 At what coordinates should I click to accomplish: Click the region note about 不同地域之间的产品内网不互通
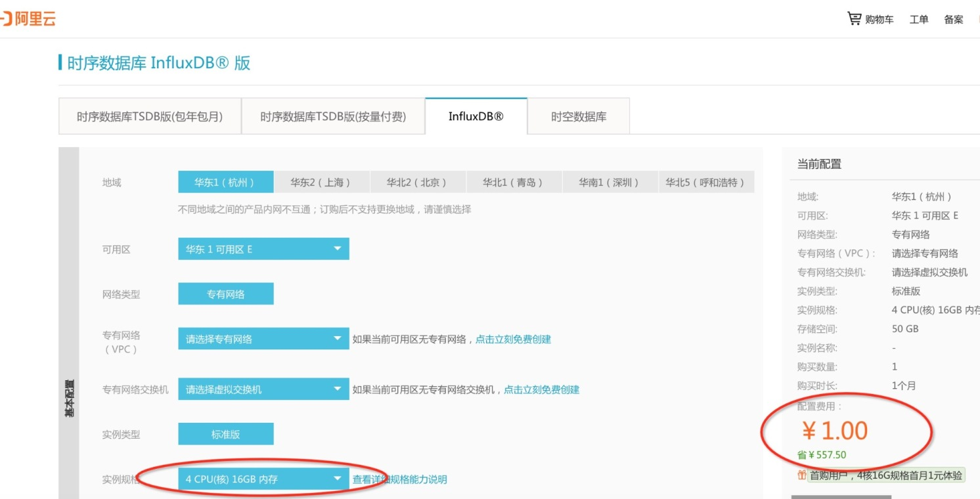(324, 209)
